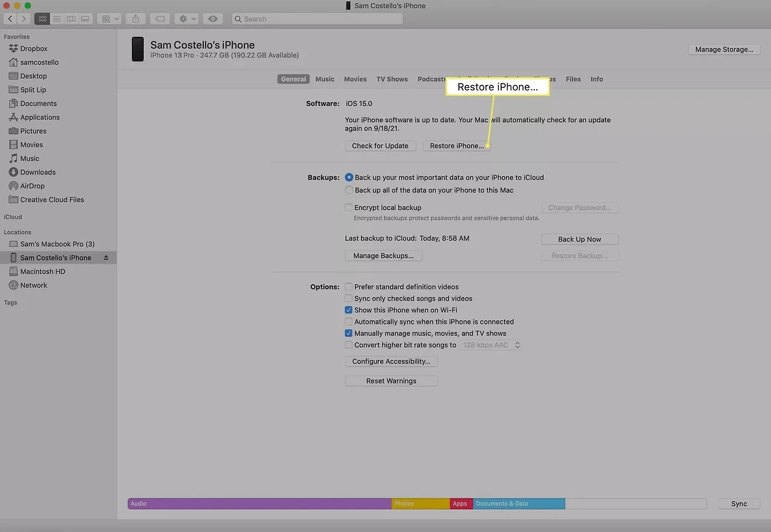
Task: Click the Audio segment of storage bar
Action: [x=260, y=504]
